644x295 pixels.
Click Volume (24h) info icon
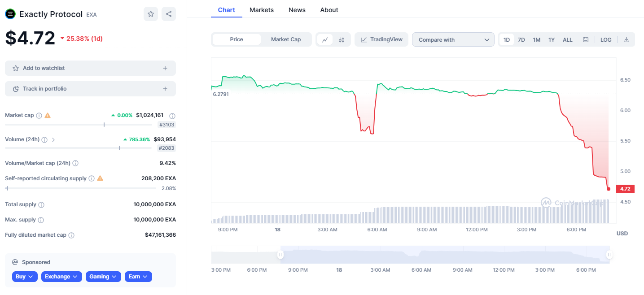point(44,140)
